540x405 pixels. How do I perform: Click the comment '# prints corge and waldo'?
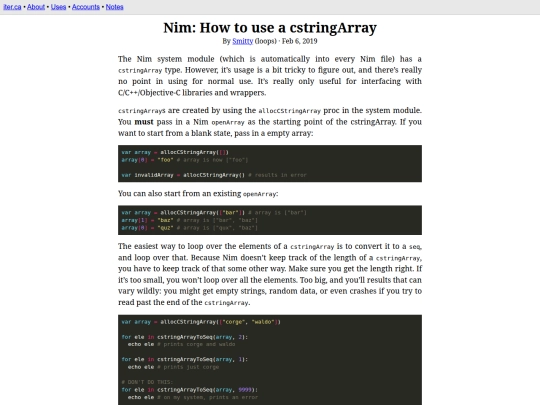[x=196, y=344]
